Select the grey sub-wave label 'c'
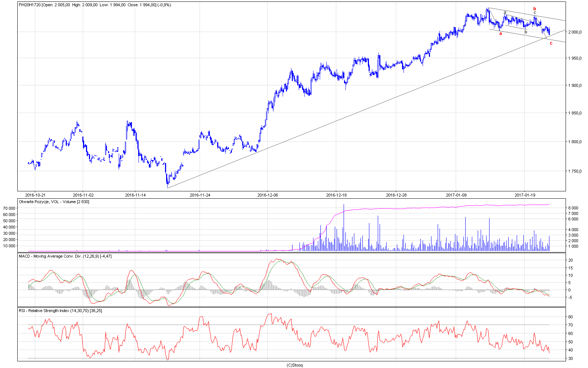588x368 pixels. (535, 13)
